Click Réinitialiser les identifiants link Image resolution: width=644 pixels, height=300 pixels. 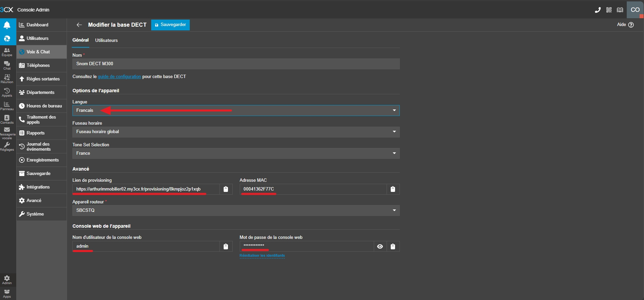click(262, 256)
